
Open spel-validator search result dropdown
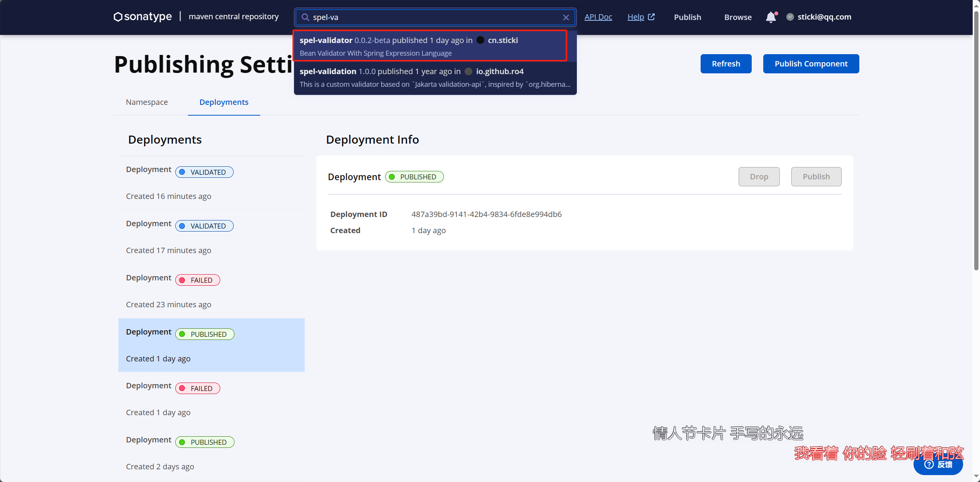coord(434,46)
